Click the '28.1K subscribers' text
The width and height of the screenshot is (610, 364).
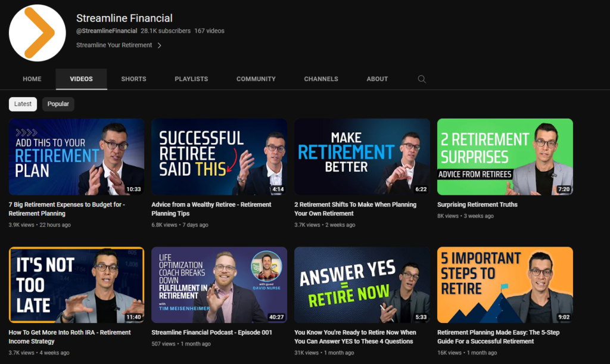pyautogui.click(x=166, y=31)
